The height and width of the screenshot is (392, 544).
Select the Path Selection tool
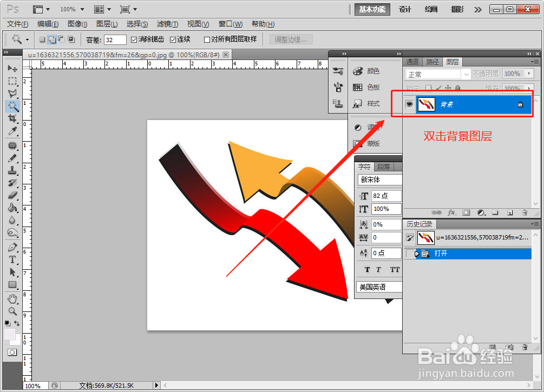pyautogui.click(x=12, y=272)
